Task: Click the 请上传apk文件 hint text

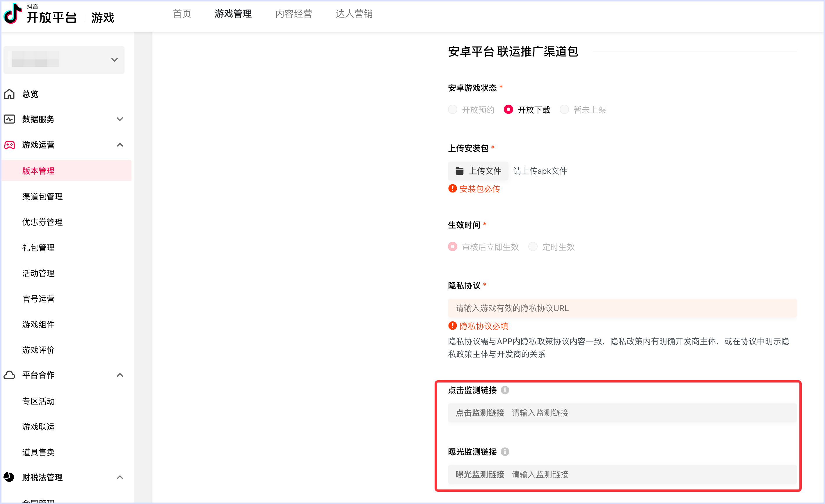Action: 540,171
